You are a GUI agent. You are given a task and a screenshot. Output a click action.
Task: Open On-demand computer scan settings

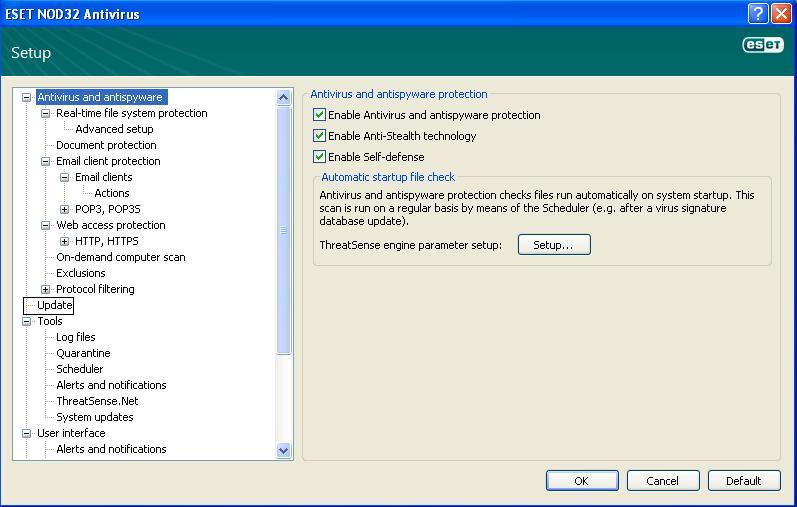tap(121, 257)
